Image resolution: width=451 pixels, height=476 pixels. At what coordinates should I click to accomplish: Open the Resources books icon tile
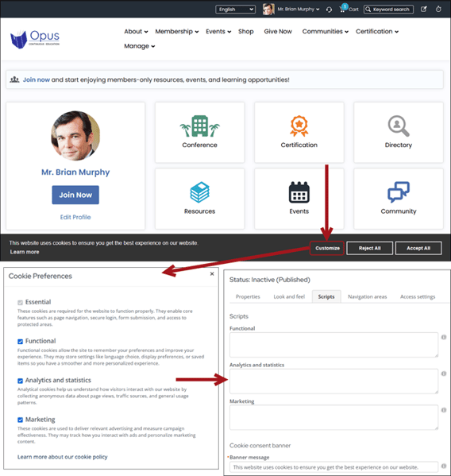[199, 192]
